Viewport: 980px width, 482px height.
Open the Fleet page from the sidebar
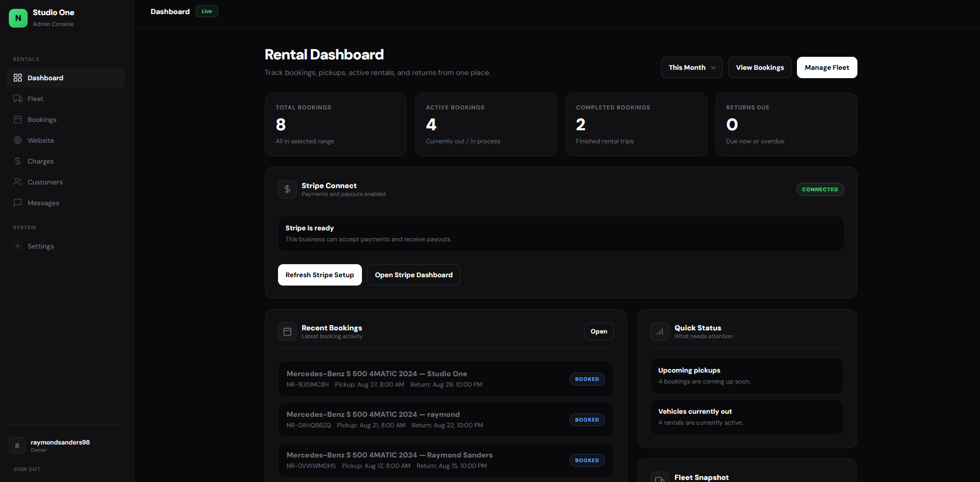coord(66,98)
